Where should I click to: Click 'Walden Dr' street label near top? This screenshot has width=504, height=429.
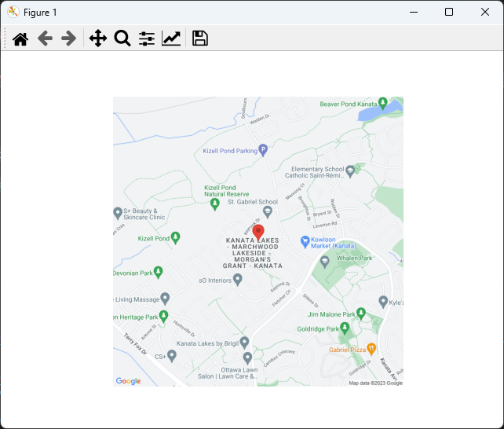(260, 119)
